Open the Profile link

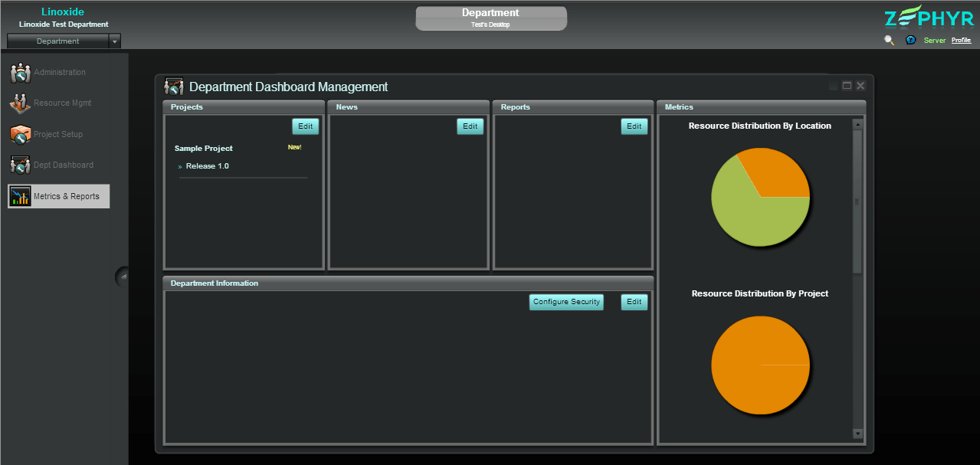[x=961, y=41]
